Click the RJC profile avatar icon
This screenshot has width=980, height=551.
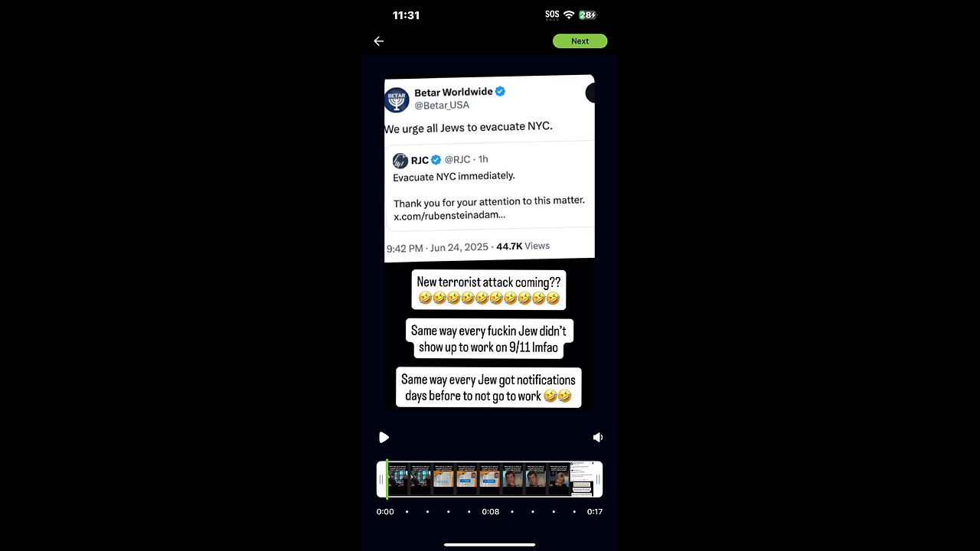tap(400, 160)
